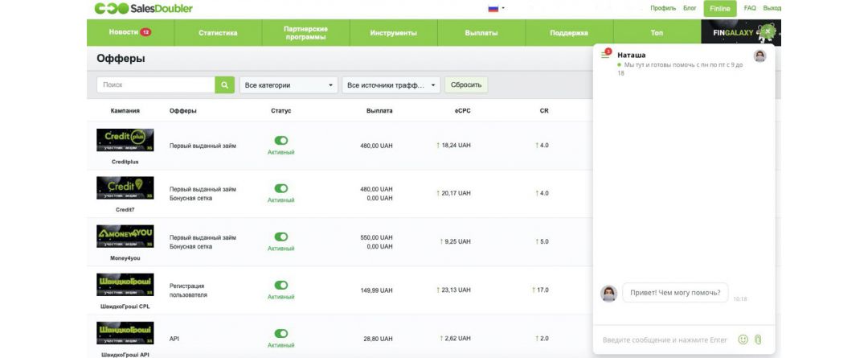Click the Кампания column header
The height and width of the screenshot is (358, 868).
coord(125,111)
